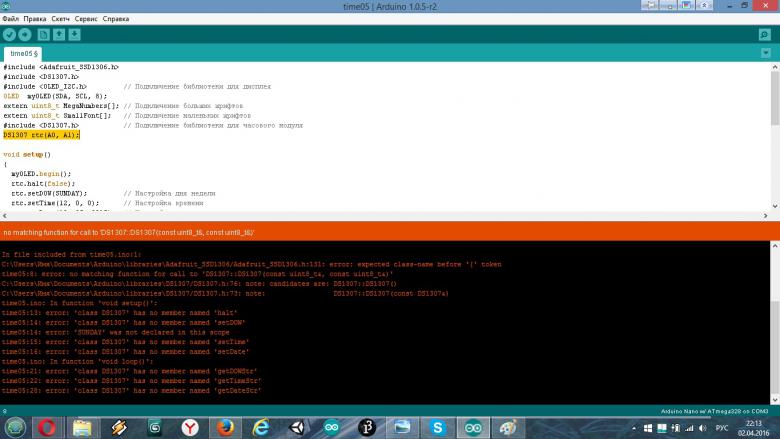The height and width of the screenshot is (439, 780).
Task: Open the tab options dropdown arrow
Action: coord(766,53)
